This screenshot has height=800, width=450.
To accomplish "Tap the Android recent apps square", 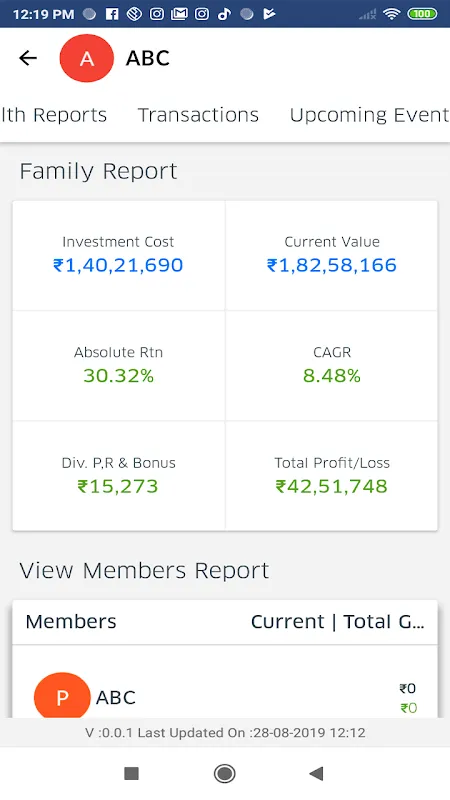I will click(x=132, y=773).
